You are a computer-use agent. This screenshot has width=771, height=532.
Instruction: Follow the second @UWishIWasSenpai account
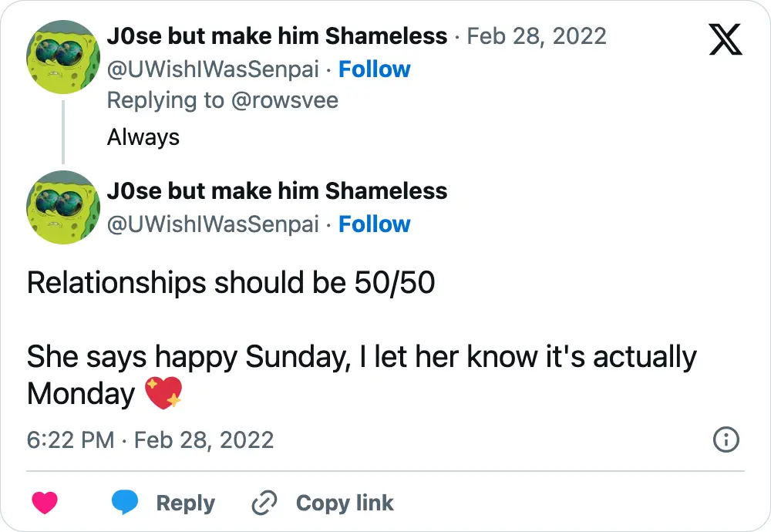[375, 224]
